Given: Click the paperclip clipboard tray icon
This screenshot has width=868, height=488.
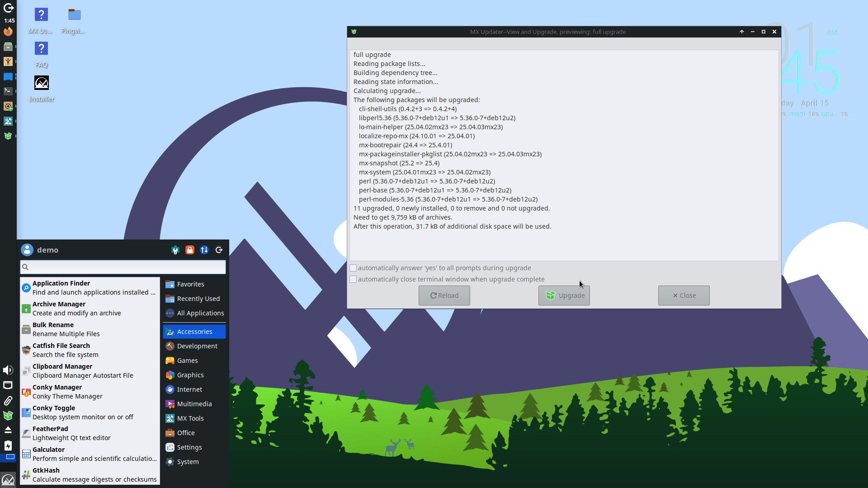Looking at the screenshot, I should tap(8, 401).
